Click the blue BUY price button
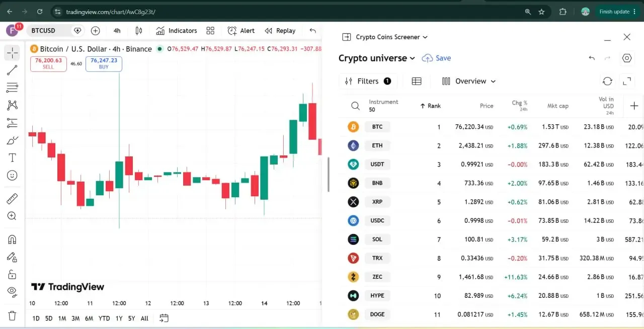644x329 pixels. point(104,63)
